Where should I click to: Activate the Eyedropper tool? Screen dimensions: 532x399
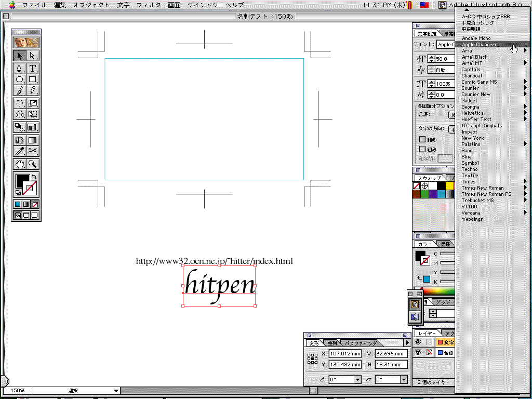point(19,151)
